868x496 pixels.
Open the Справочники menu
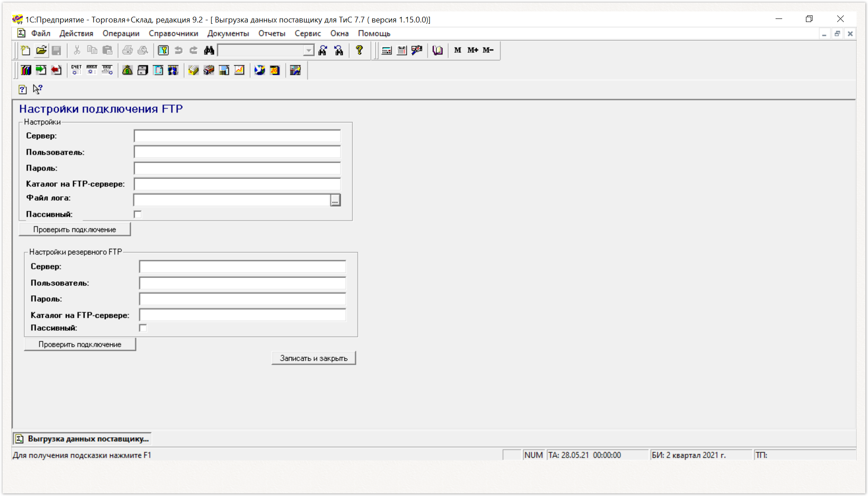[x=173, y=33]
